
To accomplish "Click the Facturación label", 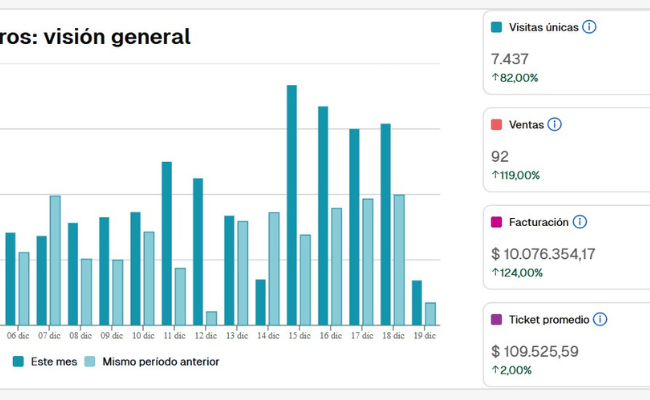I will [538, 222].
